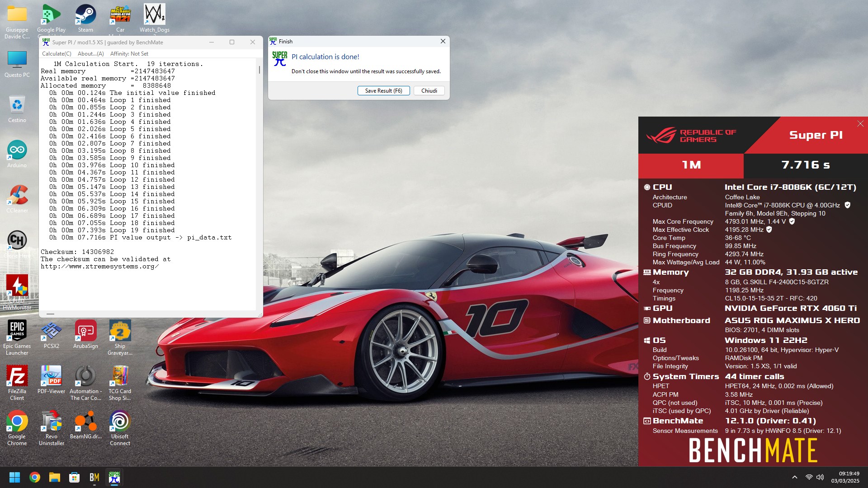The width and height of the screenshot is (868, 488).
Task: Open the Calculate(C) menu in Super PI
Action: (57, 54)
